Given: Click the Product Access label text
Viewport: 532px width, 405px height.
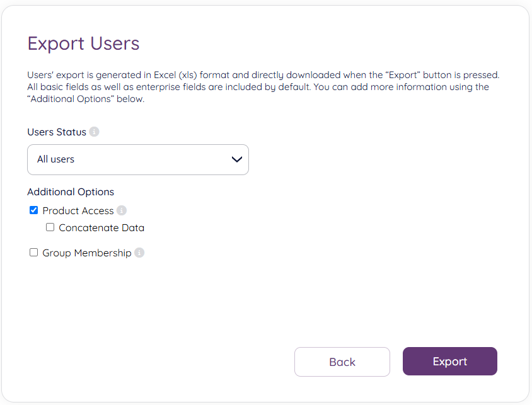Looking at the screenshot, I should pyautogui.click(x=76, y=210).
